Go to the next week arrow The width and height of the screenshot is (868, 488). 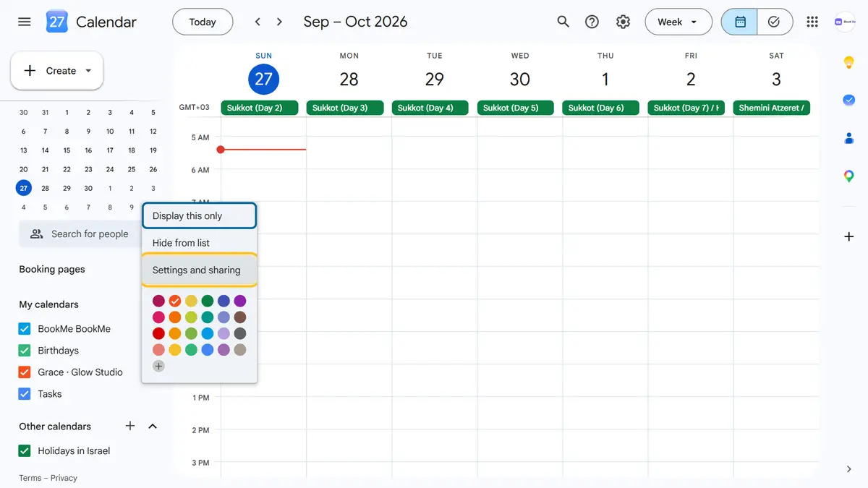click(x=280, y=22)
